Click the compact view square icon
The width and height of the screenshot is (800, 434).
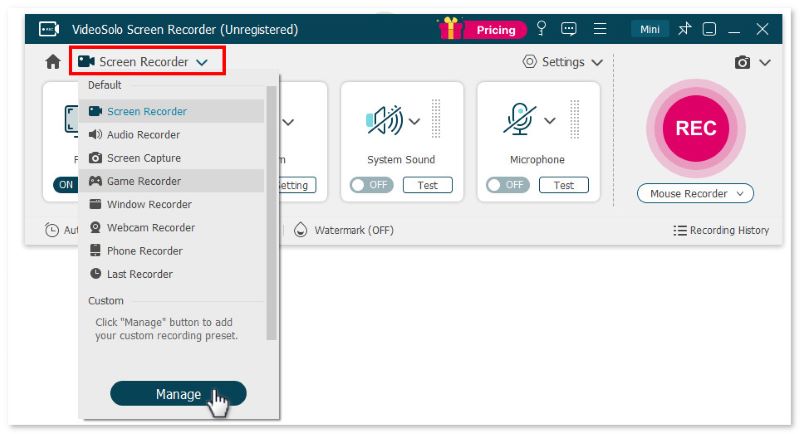click(709, 29)
